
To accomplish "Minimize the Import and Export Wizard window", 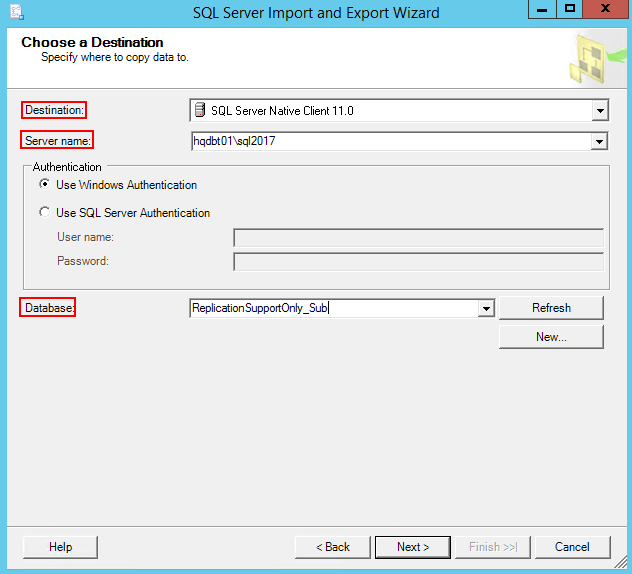I will pyautogui.click(x=543, y=9).
